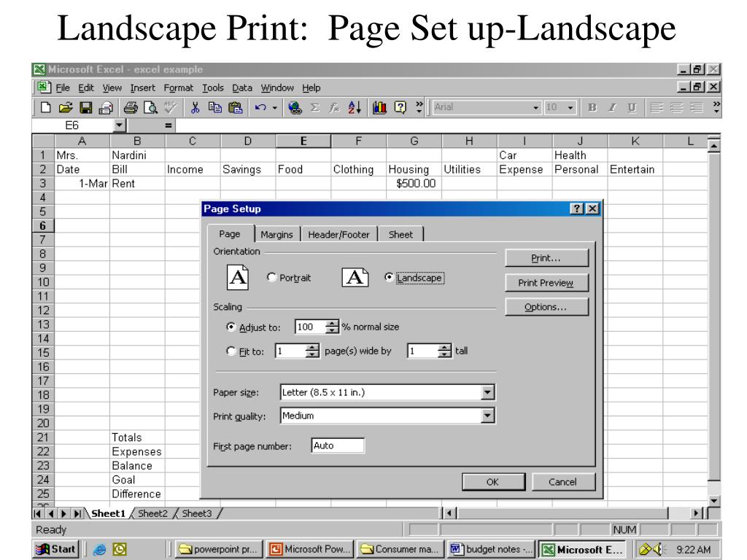Click the Center alignment icon

pos(676,108)
